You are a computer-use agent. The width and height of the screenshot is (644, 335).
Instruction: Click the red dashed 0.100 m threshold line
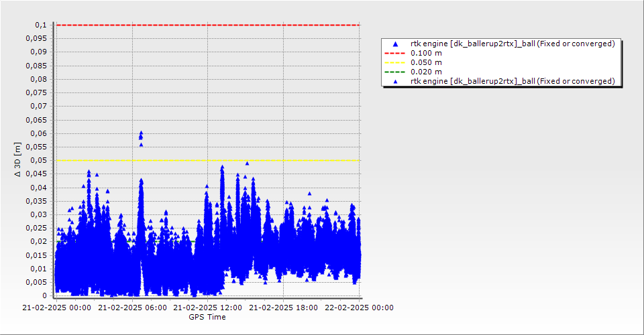tap(208, 25)
